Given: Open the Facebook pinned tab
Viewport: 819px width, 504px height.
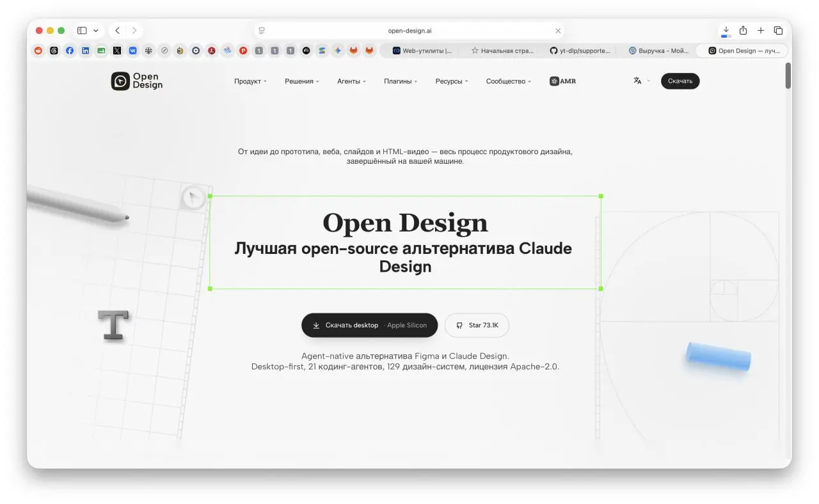Looking at the screenshot, I should pos(70,51).
